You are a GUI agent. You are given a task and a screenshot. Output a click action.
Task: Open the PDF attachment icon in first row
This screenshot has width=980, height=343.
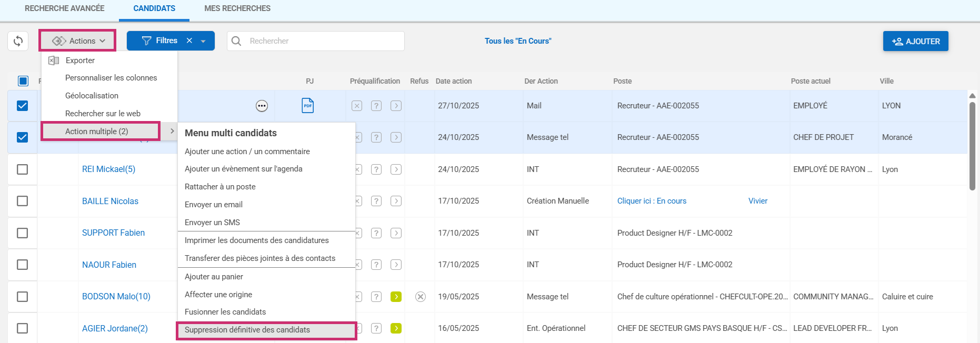point(308,106)
